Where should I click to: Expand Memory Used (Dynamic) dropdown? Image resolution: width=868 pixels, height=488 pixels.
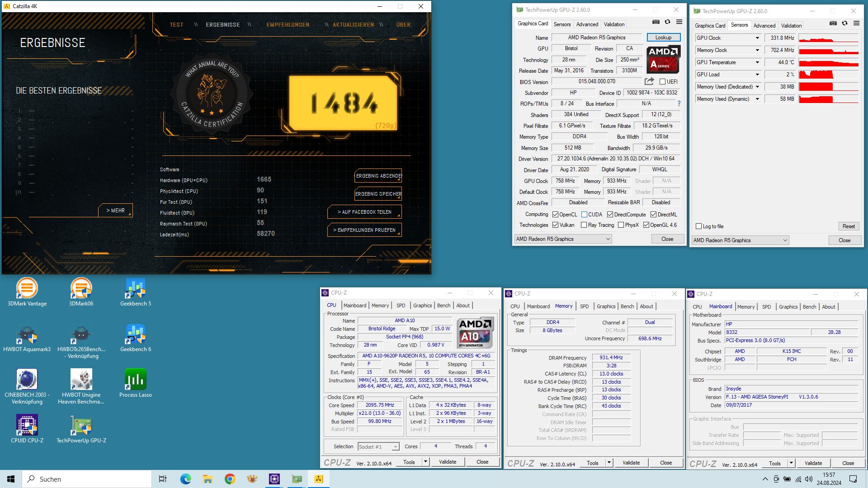click(757, 99)
